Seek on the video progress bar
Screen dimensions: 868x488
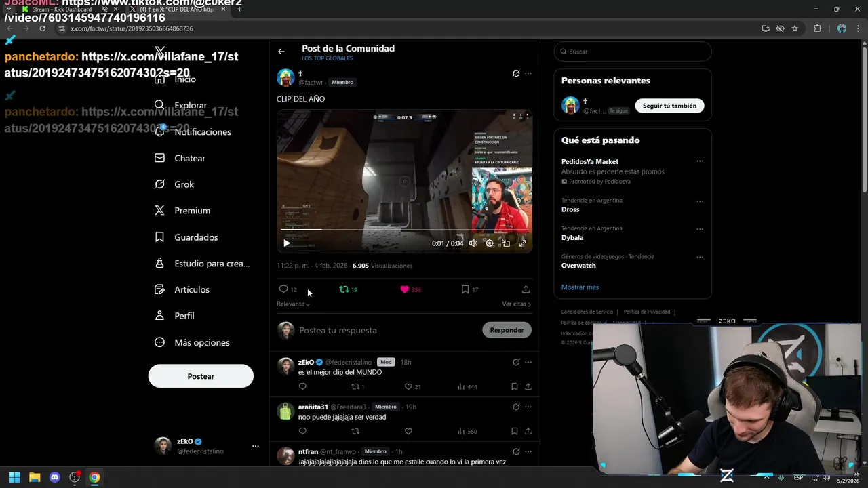404,230
